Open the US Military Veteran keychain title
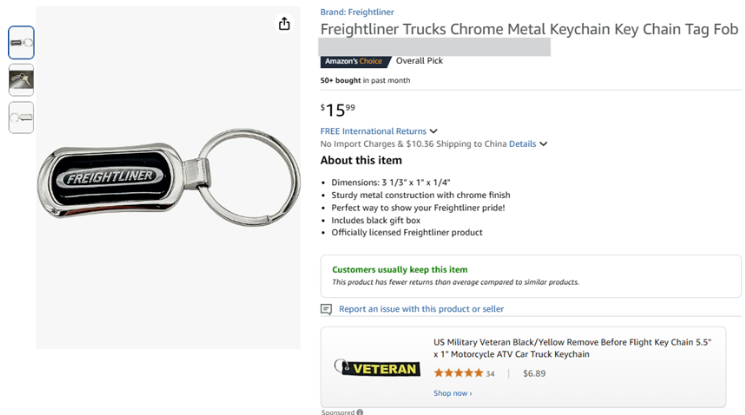Viewport: 745px width, 415px height. point(572,348)
